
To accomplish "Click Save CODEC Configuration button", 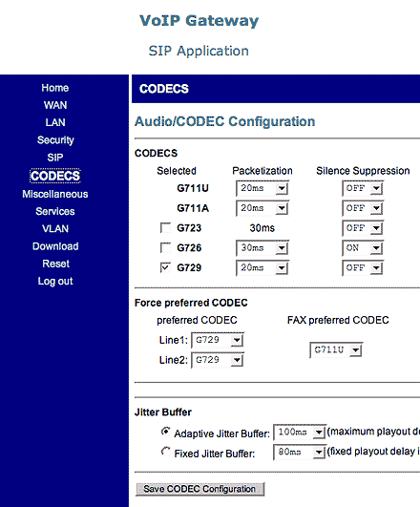I will click(199, 489).
